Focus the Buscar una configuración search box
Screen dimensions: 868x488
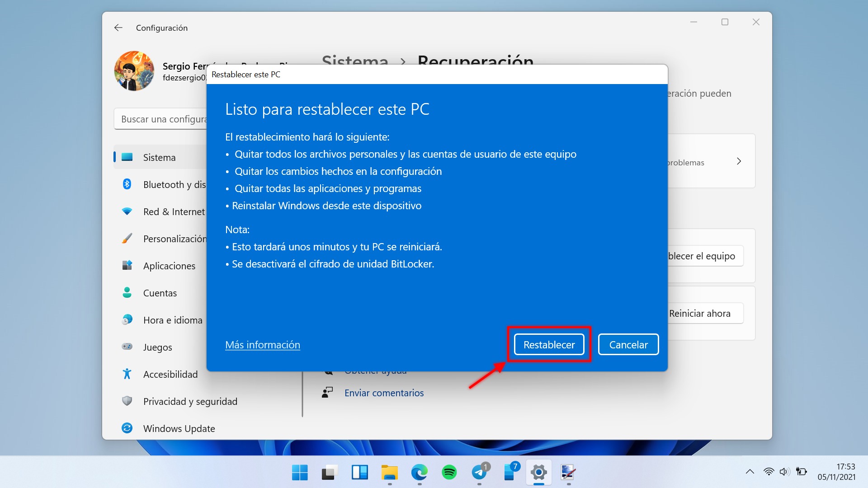[x=160, y=119]
